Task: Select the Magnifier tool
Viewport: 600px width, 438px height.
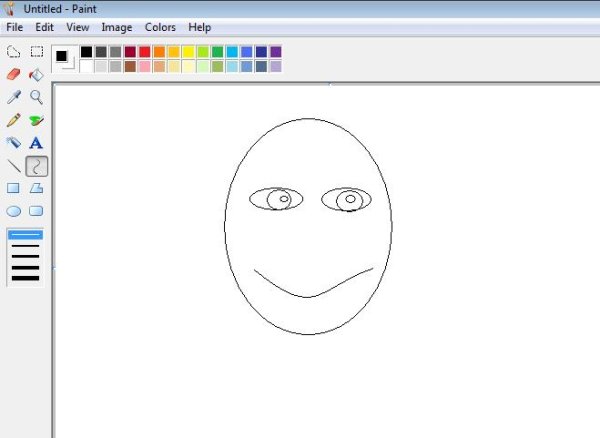Action: pyautogui.click(x=37, y=97)
